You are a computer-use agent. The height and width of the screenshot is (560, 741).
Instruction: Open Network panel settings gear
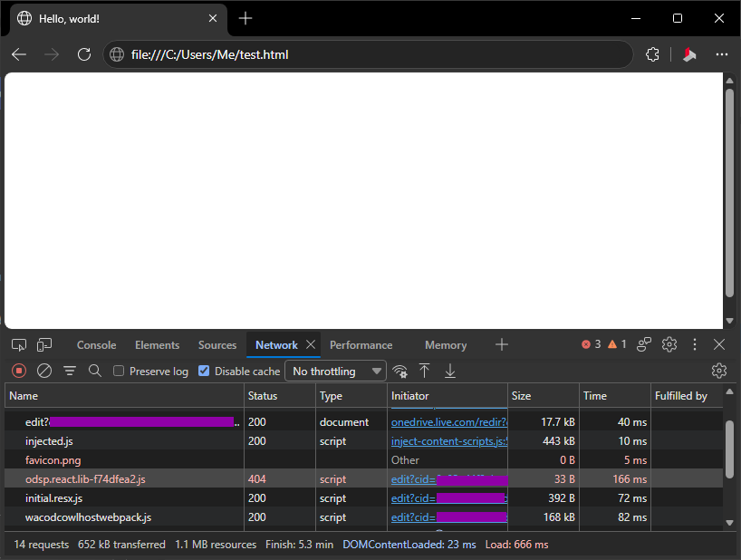718,371
